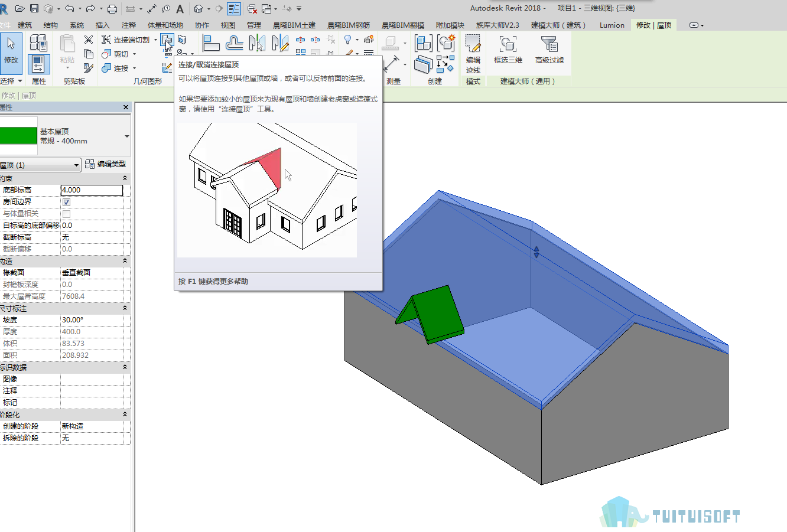Click the green roof type preview swatch

click(18, 136)
